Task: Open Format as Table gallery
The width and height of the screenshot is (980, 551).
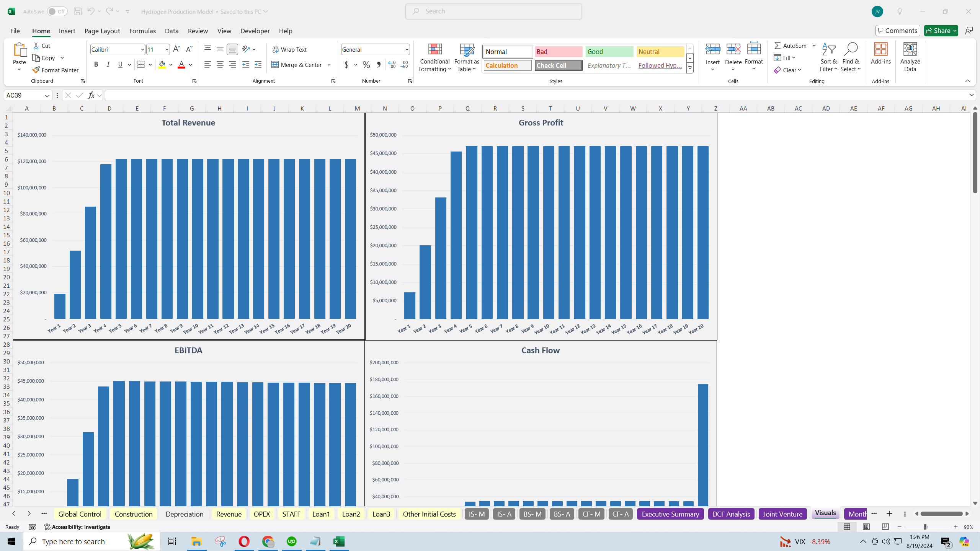Action: pyautogui.click(x=467, y=57)
